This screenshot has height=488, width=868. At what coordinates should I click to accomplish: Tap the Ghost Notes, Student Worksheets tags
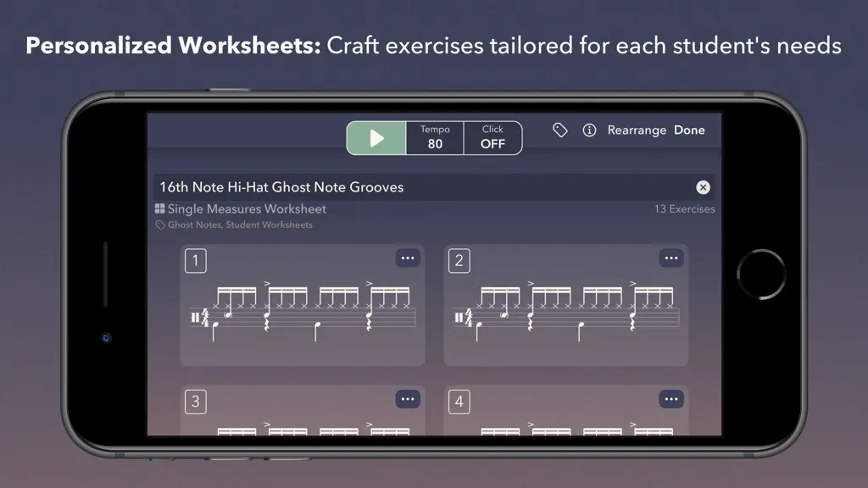240,225
